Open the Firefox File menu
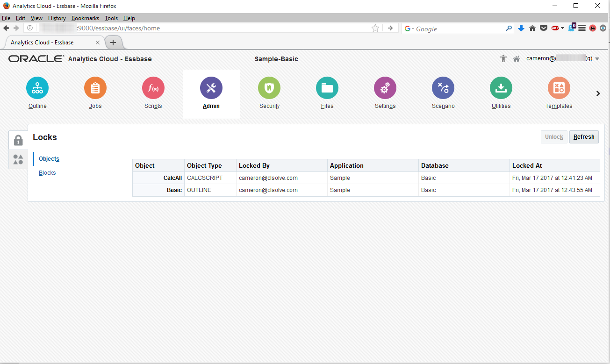 [x=6, y=18]
